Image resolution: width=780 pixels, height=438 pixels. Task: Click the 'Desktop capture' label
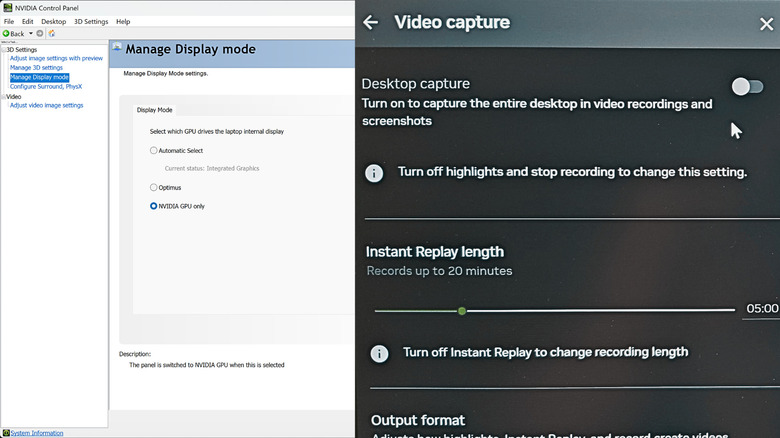point(415,84)
